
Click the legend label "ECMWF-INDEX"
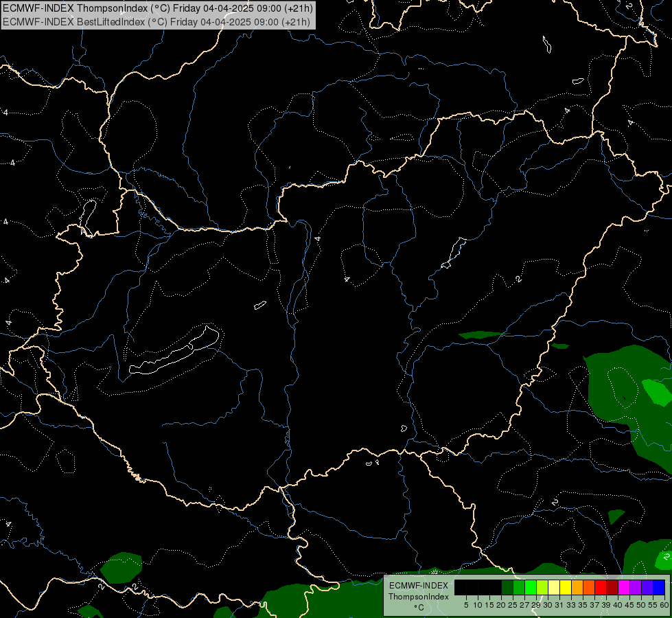coord(419,586)
